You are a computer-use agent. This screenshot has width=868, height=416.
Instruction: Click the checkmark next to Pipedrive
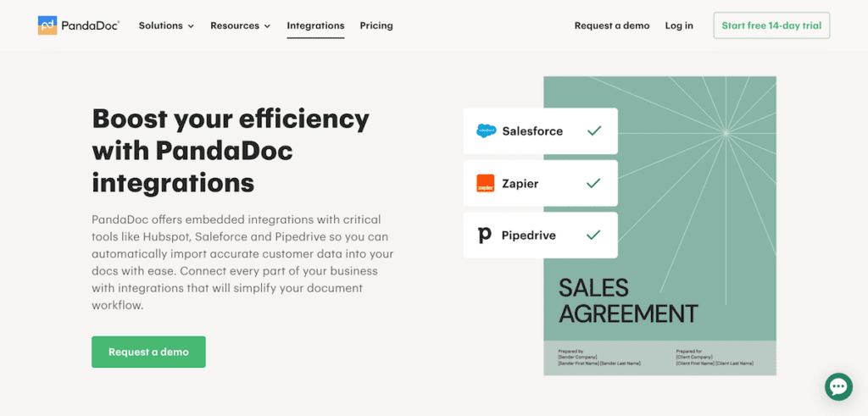tap(593, 235)
